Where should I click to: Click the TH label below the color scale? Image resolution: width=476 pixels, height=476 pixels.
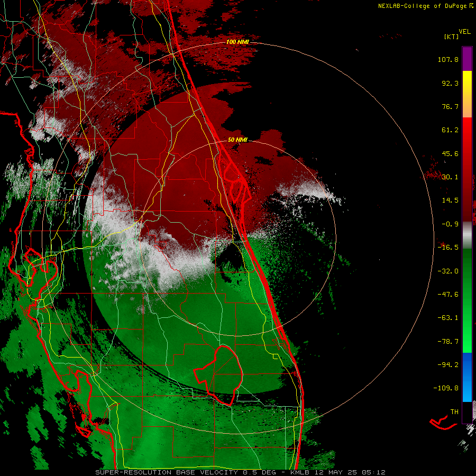pyautogui.click(x=454, y=412)
